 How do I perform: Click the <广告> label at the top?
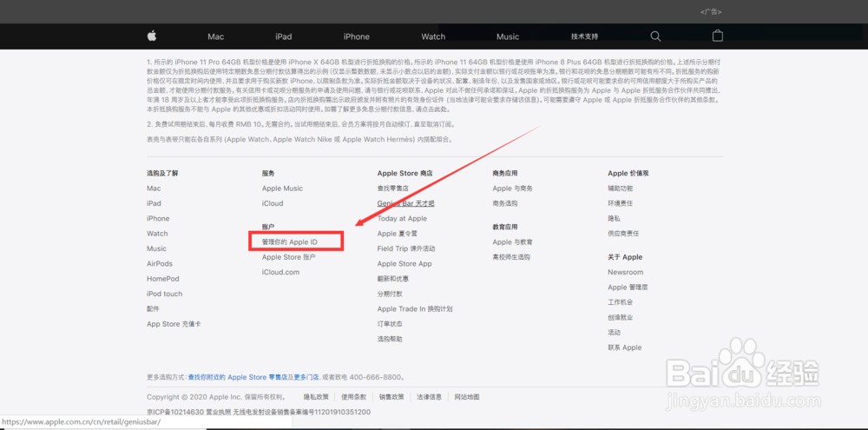pyautogui.click(x=711, y=11)
